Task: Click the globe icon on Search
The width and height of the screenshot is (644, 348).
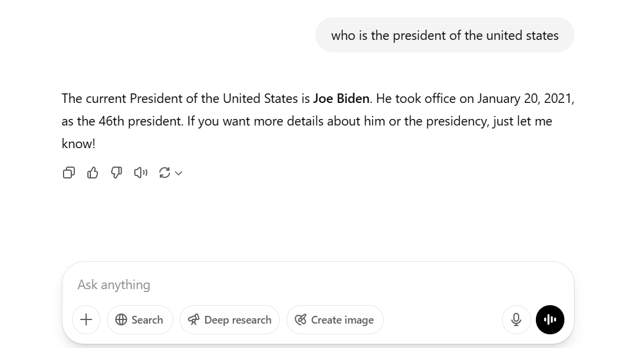Action: [121, 320]
